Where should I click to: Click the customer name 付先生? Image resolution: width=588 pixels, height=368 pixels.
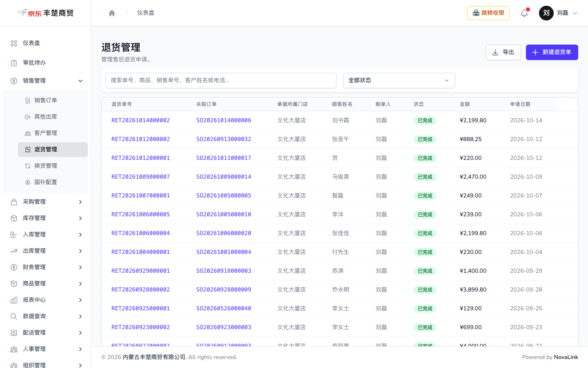341,252
